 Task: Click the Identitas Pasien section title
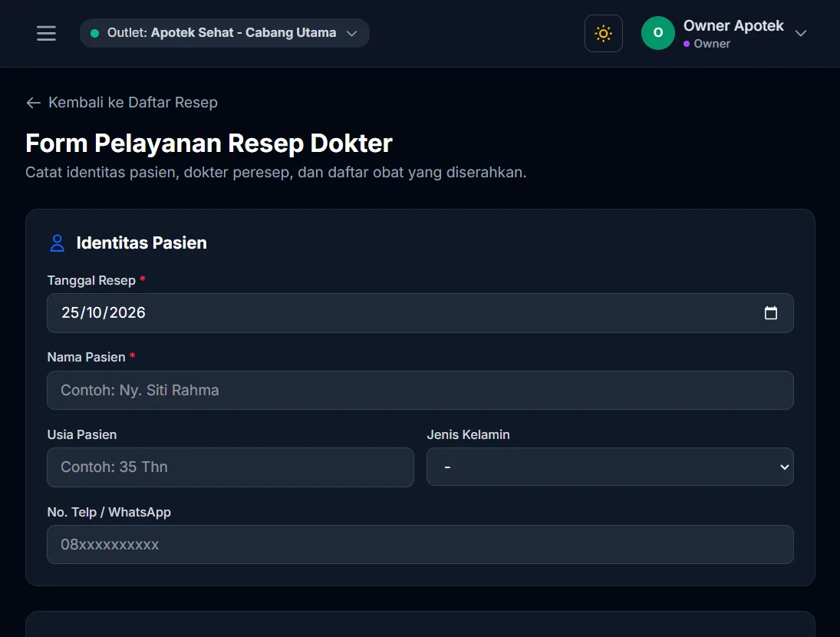tap(141, 243)
